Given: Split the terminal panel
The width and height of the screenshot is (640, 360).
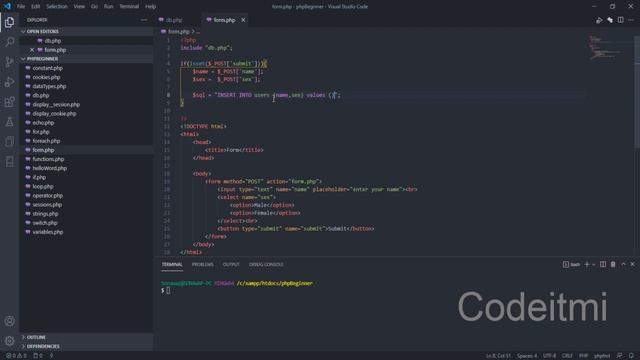Looking at the screenshot, I should (x=603, y=264).
